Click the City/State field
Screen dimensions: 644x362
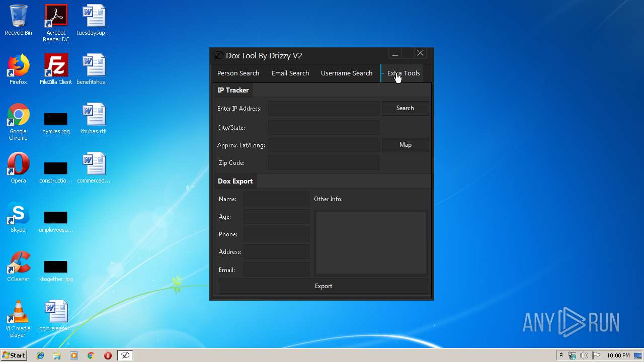324,127
